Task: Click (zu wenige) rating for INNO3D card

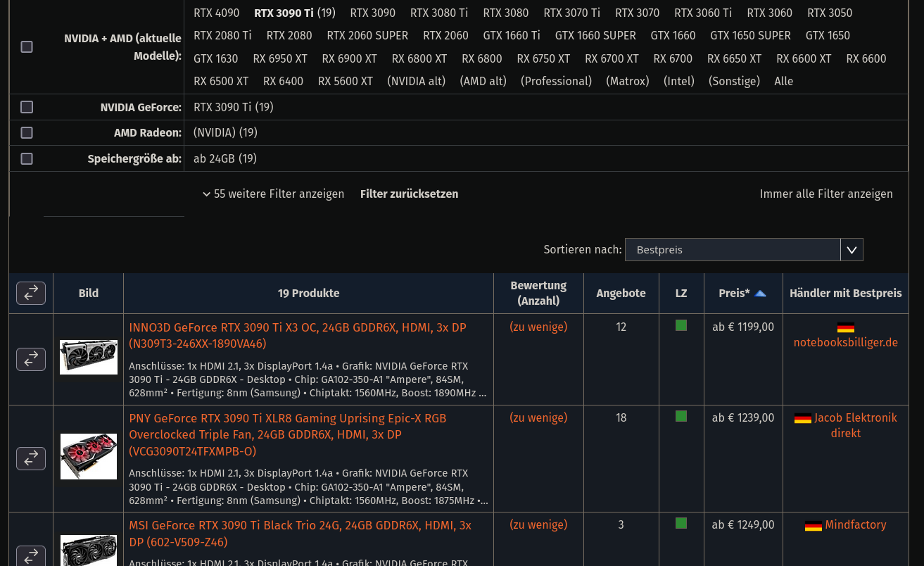Action: 538,327
